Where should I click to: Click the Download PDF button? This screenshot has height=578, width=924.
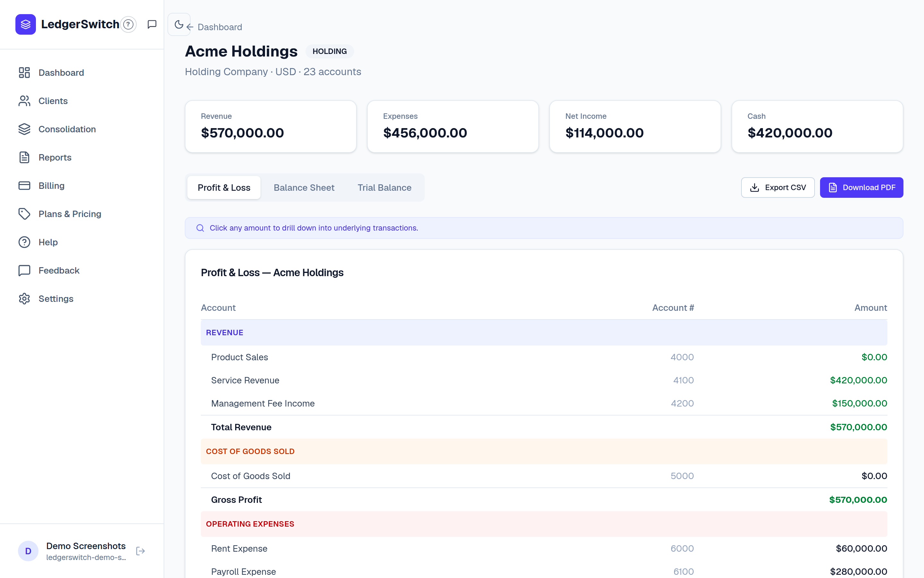(861, 188)
